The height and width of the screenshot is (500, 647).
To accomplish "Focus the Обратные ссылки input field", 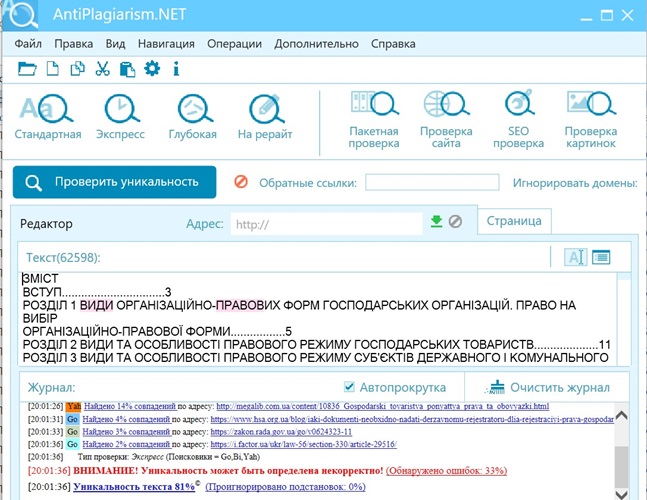I will [x=432, y=182].
